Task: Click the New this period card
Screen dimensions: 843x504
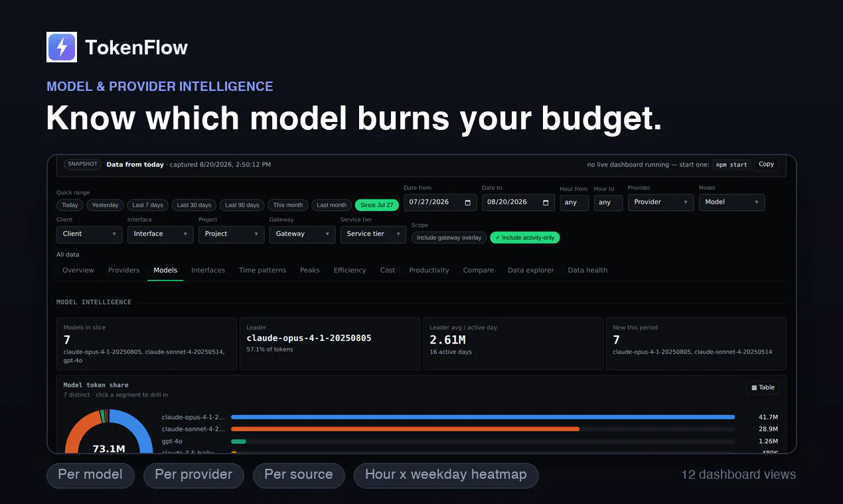Action: click(x=696, y=344)
